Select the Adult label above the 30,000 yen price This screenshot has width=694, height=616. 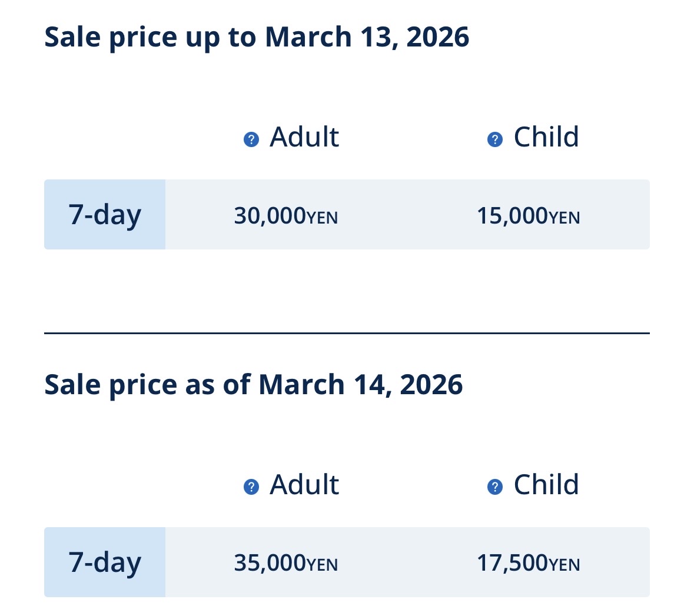304,137
